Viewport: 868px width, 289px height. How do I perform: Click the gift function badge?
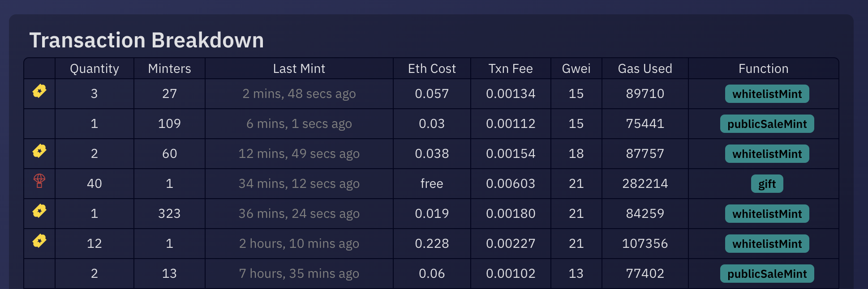click(x=767, y=184)
